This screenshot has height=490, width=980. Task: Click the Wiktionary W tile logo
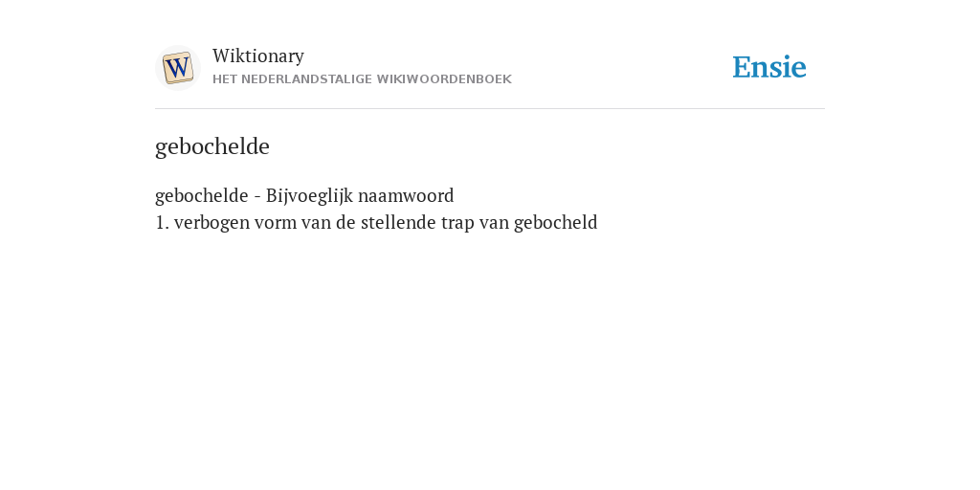[x=178, y=68]
